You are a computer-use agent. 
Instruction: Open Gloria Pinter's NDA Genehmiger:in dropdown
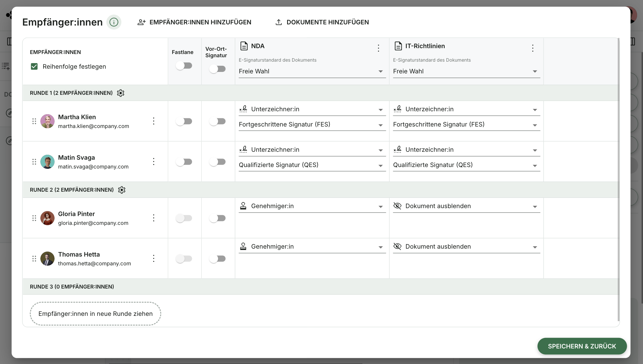point(312,206)
